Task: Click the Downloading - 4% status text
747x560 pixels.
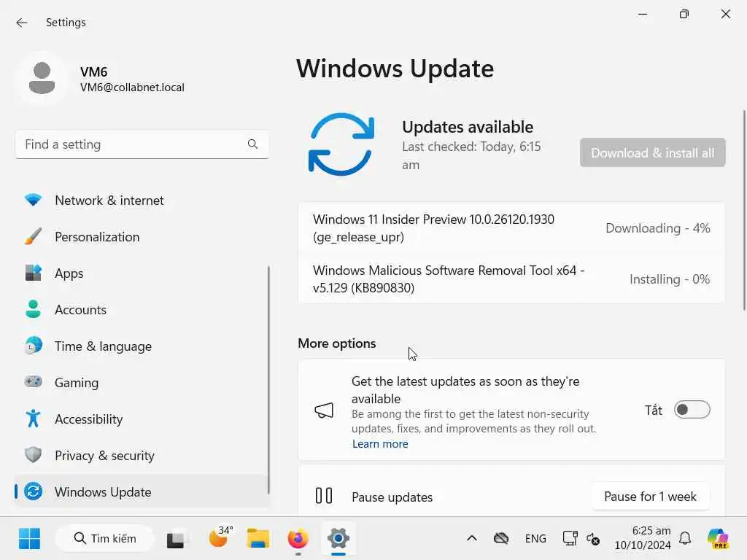Action: click(x=657, y=228)
